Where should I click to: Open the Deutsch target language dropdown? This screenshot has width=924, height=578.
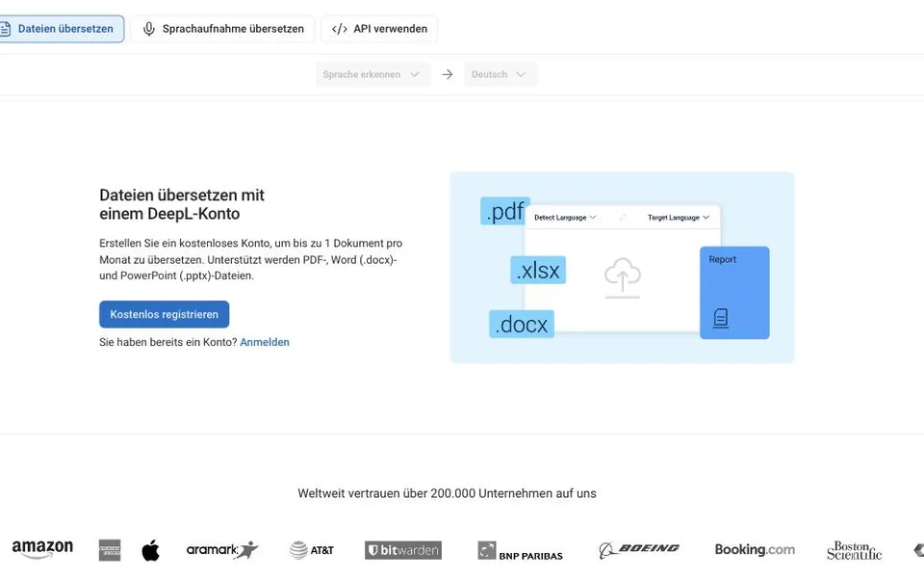(500, 74)
